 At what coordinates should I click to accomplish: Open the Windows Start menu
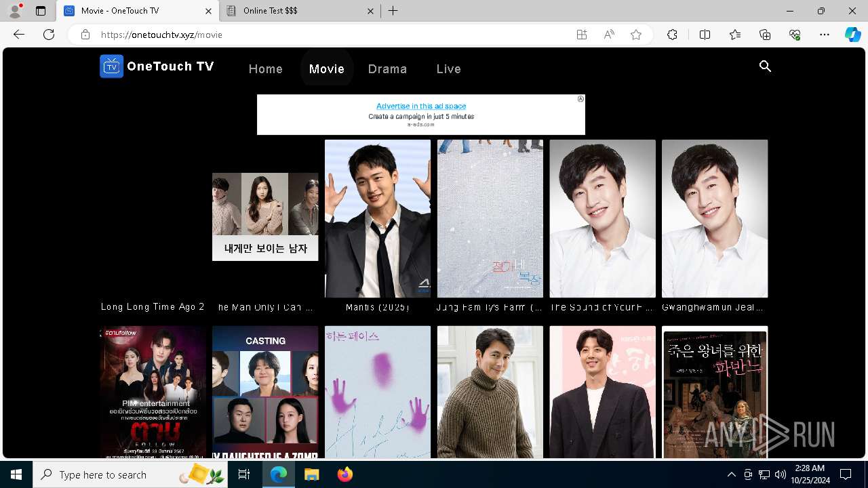coord(16,474)
